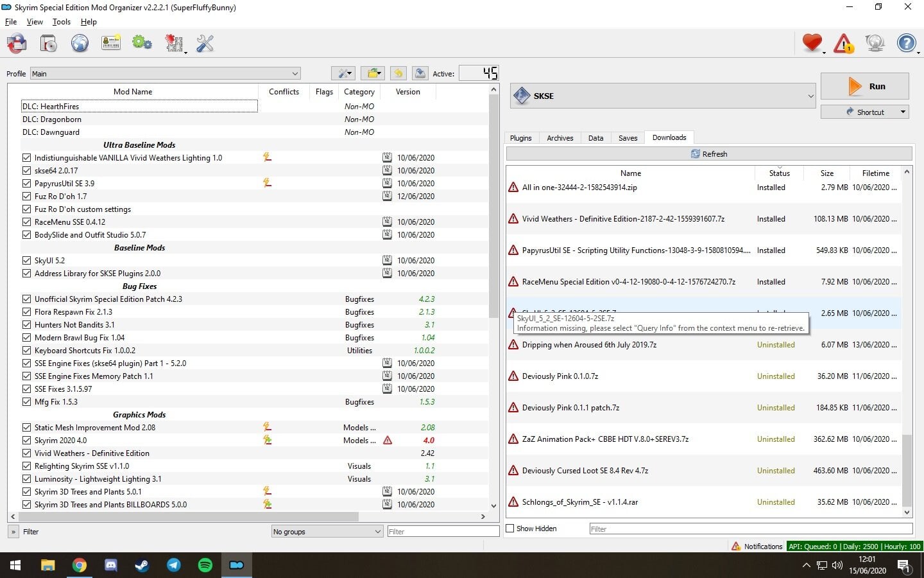Viewport: 924px width, 578px height.
Task: Uncheck the skse64 2.0.17 mod
Action: pyautogui.click(x=26, y=171)
